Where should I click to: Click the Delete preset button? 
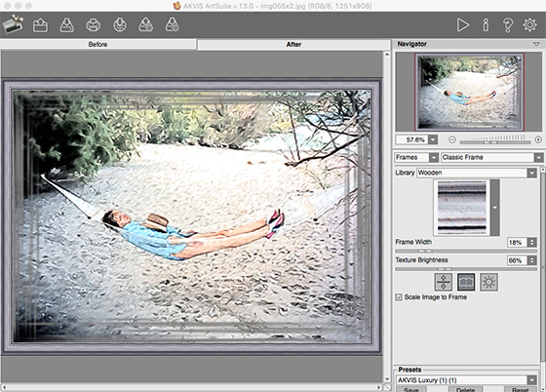pyautogui.click(x=465, y=389)
